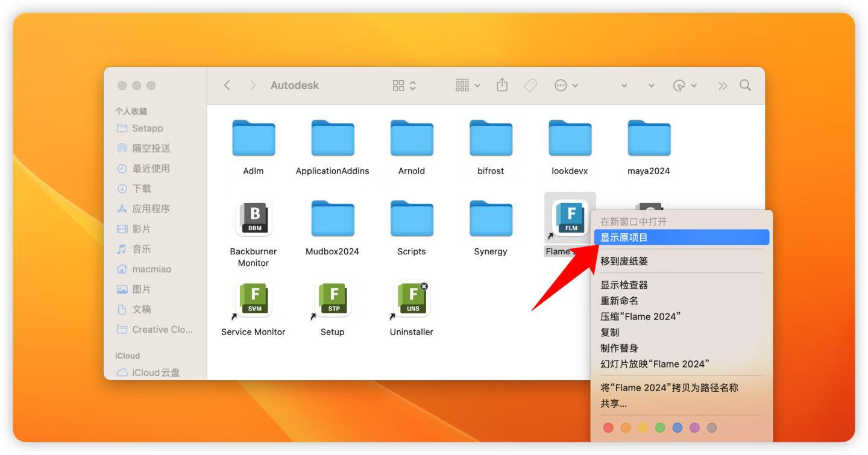Choose 在新窗口中打开 from context menu
The width and height of the screenshot is (868, 455).
coord(682,222)
